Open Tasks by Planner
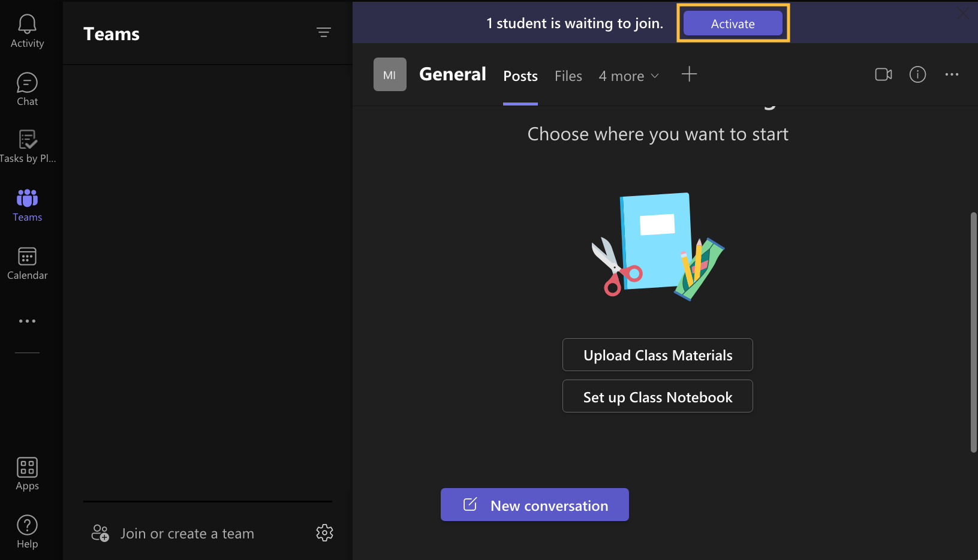The image size is (978, 560). [27, 145]
